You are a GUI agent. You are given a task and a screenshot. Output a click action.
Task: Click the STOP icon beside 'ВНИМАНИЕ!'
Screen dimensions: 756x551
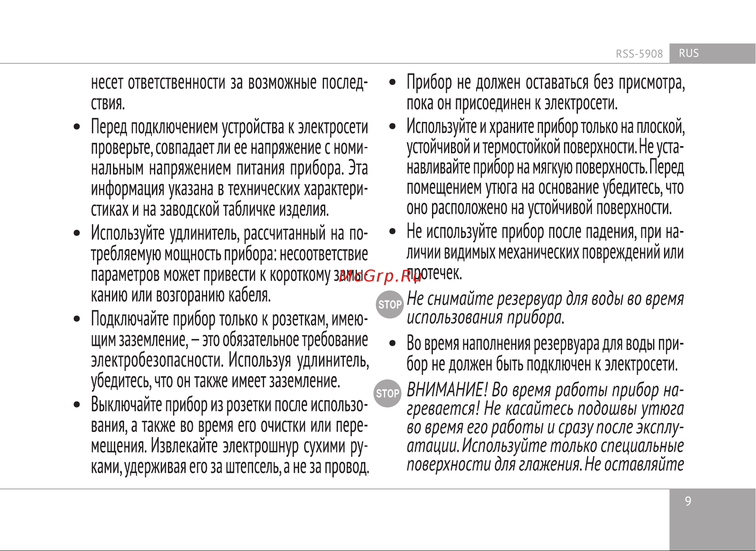(388, 394)
